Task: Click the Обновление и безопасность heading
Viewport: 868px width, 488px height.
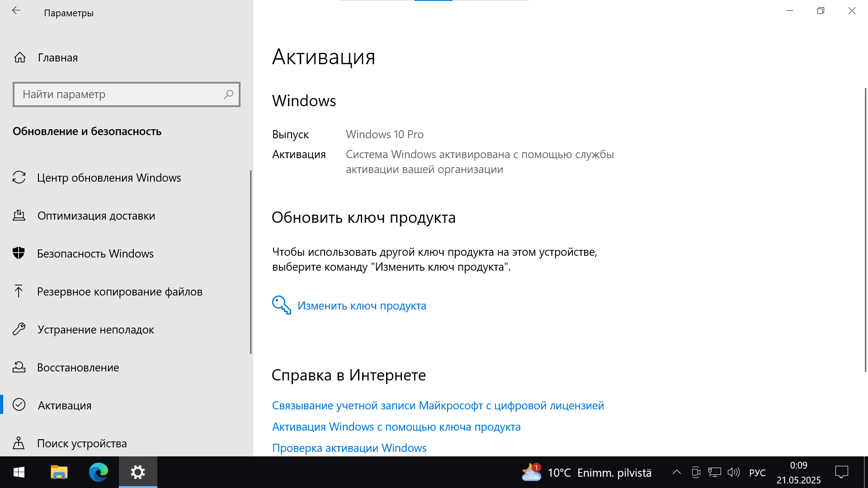Action: coord(87,131)
